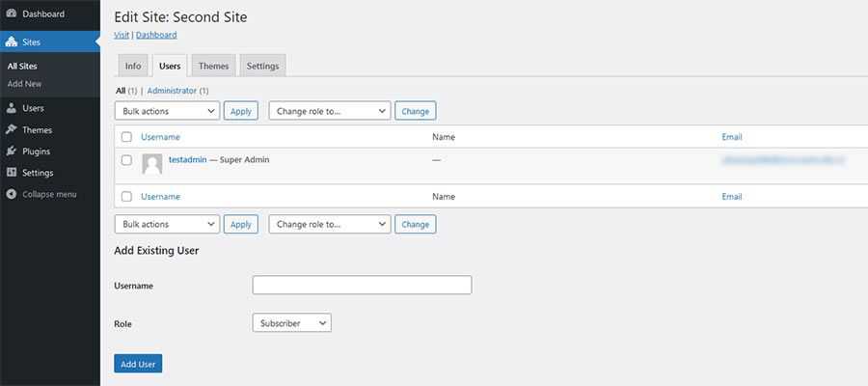Filter users by Administrator link
Screen dimensions: 868x386
pos(172,91)
